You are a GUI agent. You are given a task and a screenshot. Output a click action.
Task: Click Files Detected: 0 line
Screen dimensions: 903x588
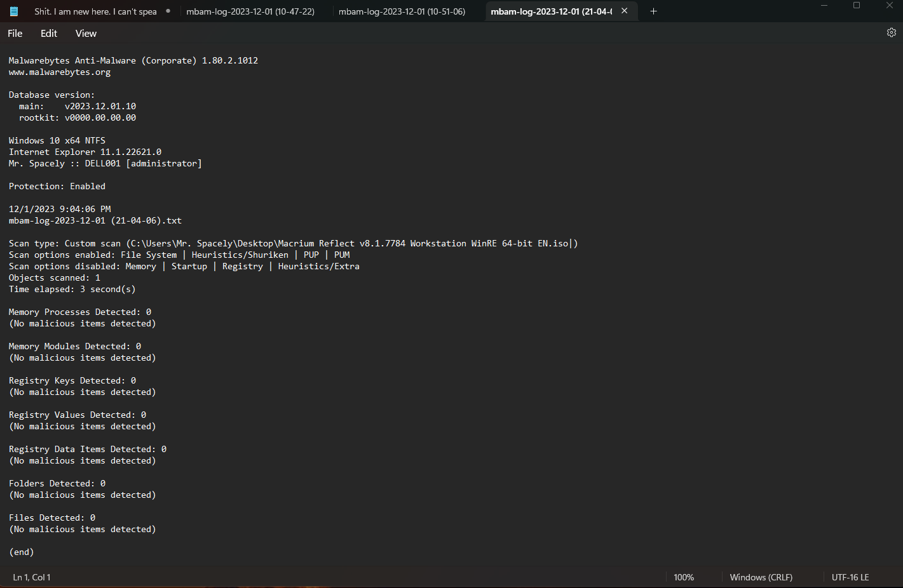click(52, 518)
